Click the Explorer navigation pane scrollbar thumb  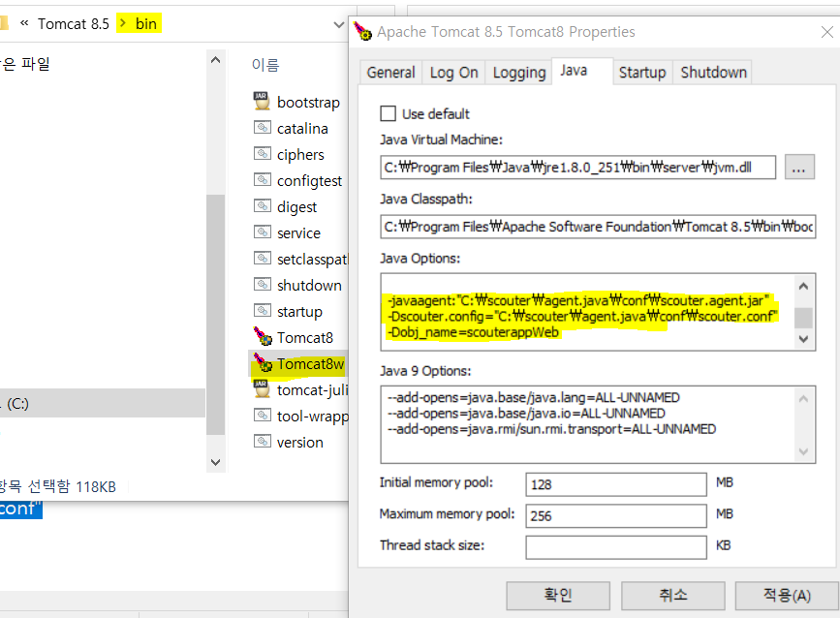215,315
